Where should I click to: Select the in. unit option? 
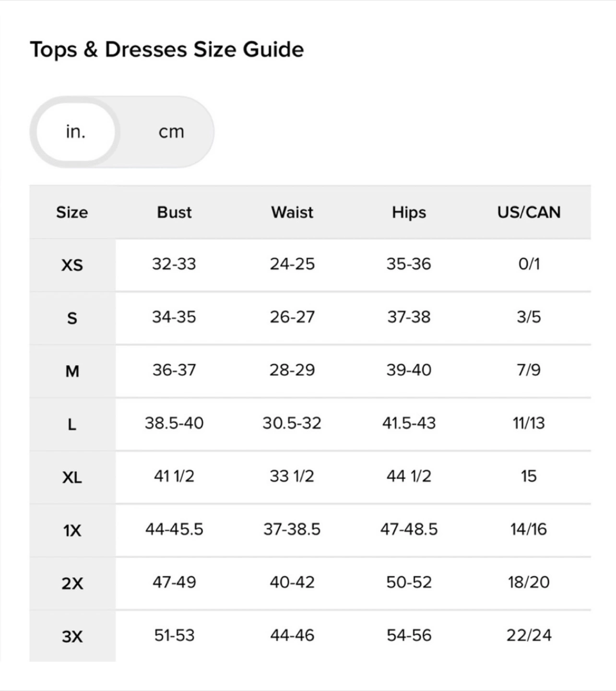pos(76,131)
